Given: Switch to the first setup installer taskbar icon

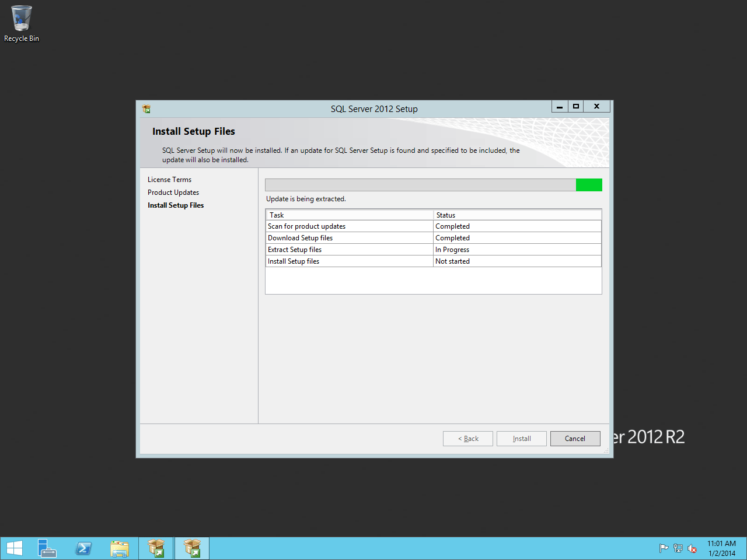Looking at the screenshot, I should 156,548.
